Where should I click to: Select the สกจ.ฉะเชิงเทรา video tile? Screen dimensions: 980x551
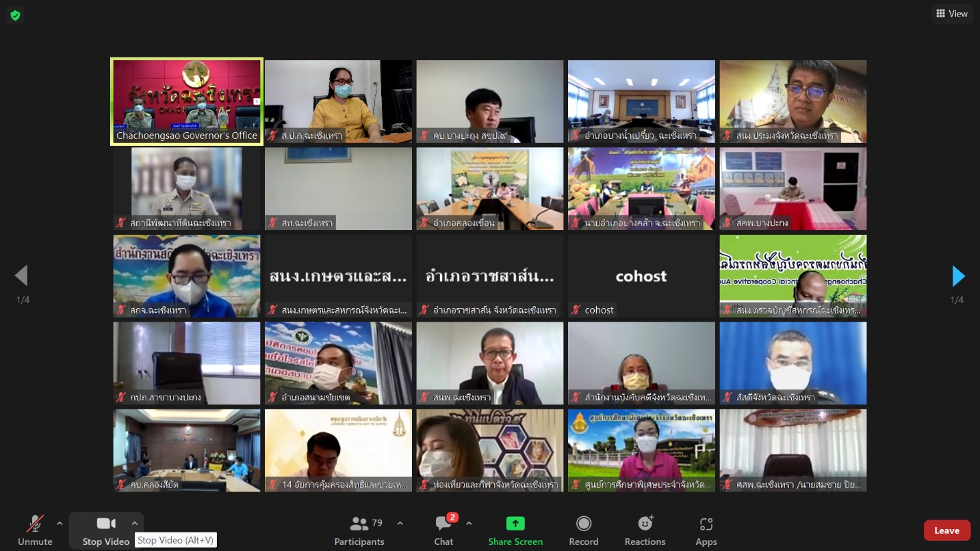tap(187, 276)
